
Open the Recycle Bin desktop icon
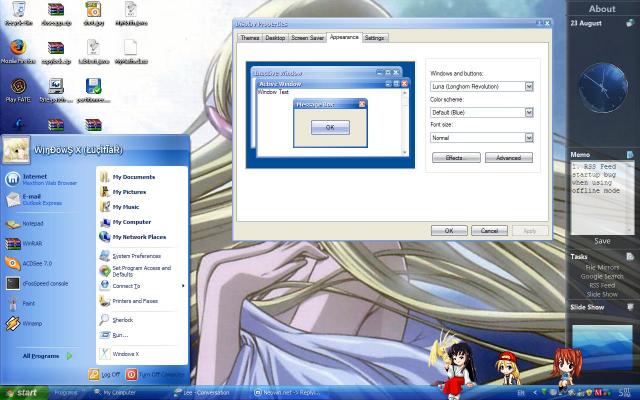[18, 13]
